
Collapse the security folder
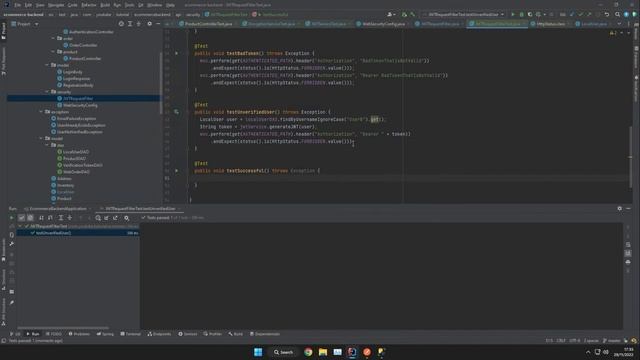click(47, 92)
